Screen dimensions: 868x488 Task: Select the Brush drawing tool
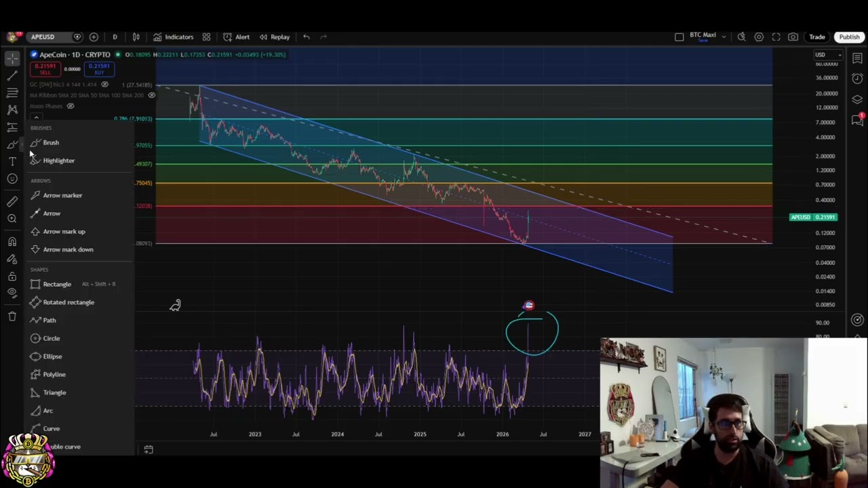pyautogui.click(x=50, y=142)
